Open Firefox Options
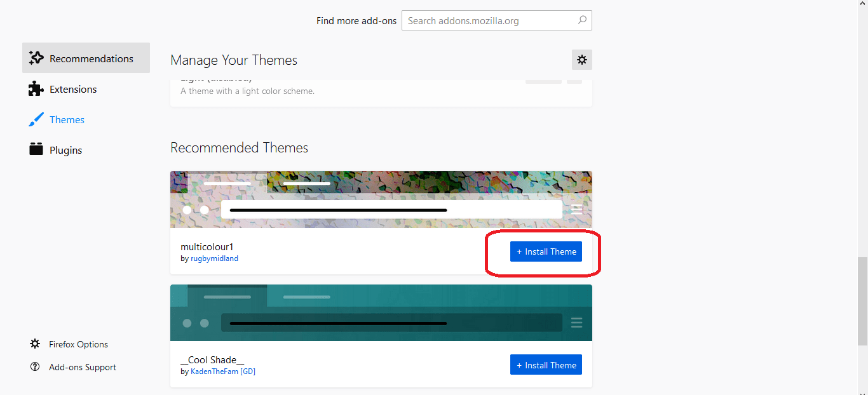The width and height of the screenshot is (868, 395). tap(78, 344)
